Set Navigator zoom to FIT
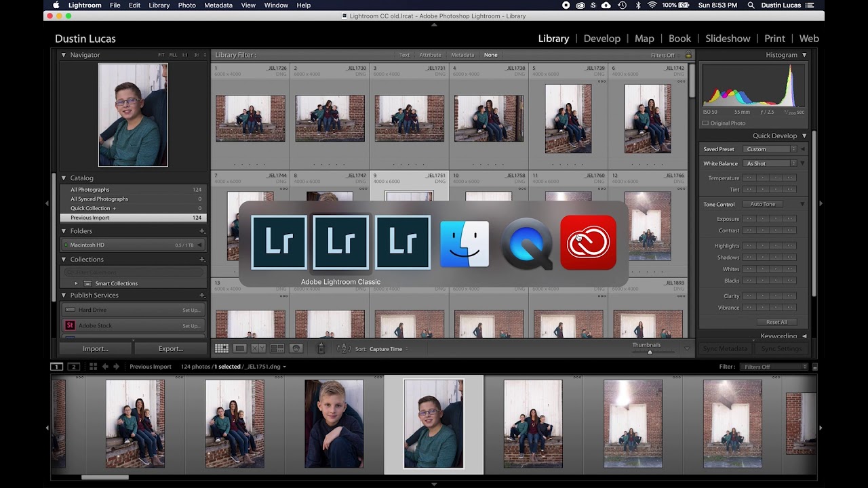The height and width of the screenshot is (488, 868). (x=161, y=55)
